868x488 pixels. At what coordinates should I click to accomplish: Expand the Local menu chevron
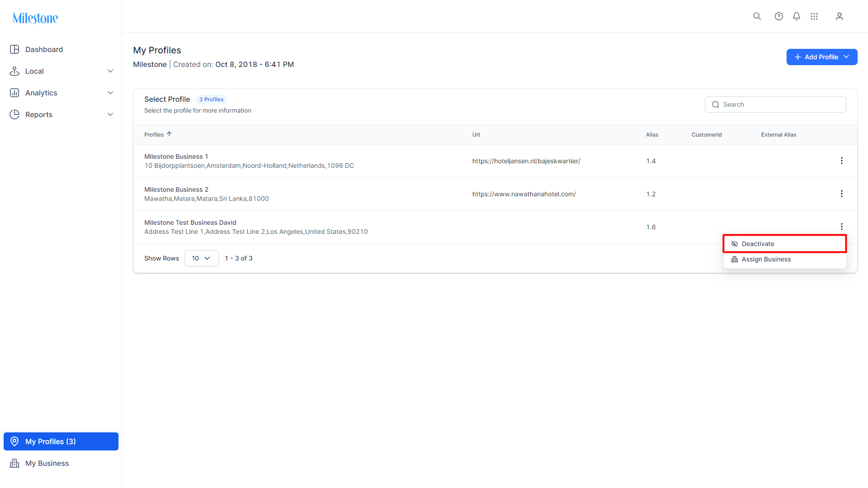pos(110,71)
